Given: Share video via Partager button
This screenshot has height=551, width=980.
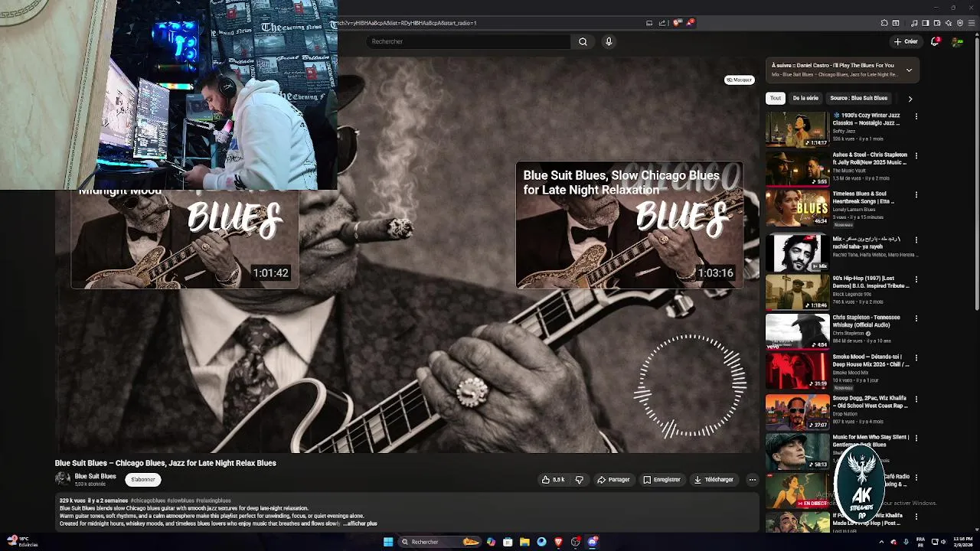Looking at the screenshot, I should [x=613, y=480].
